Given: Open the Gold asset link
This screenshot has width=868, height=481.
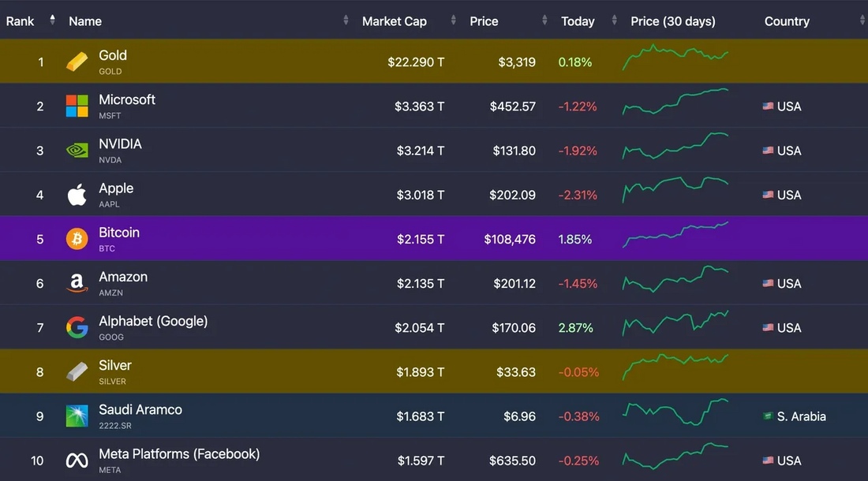Looking at the screenshot, I should 112,55.
